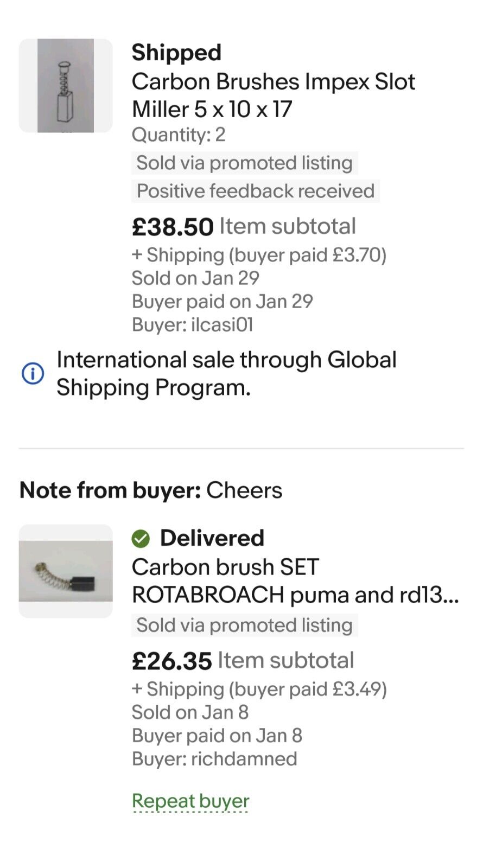Click the Repeat buyer link
The image size is (483, 868).
tap(190, 801)
